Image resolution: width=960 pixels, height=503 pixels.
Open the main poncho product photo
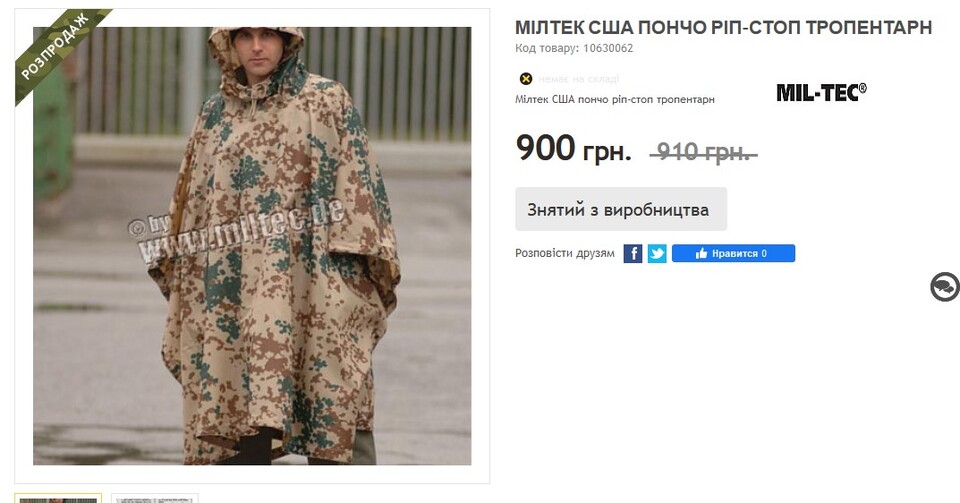pyautogui.click(x=252, y=246)
